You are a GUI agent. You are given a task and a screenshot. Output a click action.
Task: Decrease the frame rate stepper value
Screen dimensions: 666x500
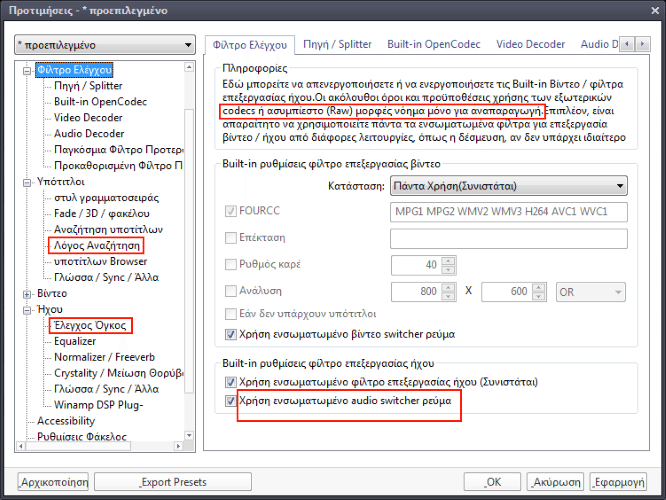tap(449, 270)
